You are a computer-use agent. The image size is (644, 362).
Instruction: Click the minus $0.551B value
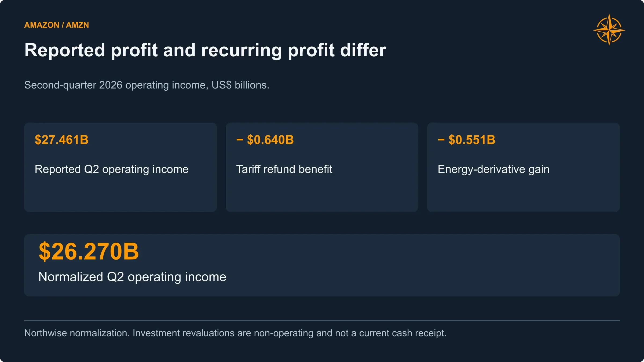tap(467, 140)
